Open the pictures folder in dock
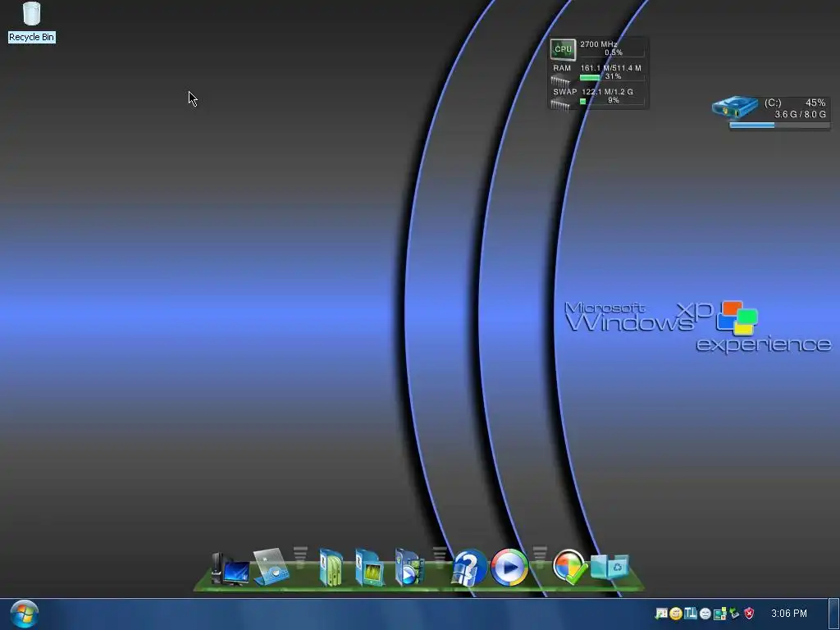 pyautogui.click(x=370, y=568)
